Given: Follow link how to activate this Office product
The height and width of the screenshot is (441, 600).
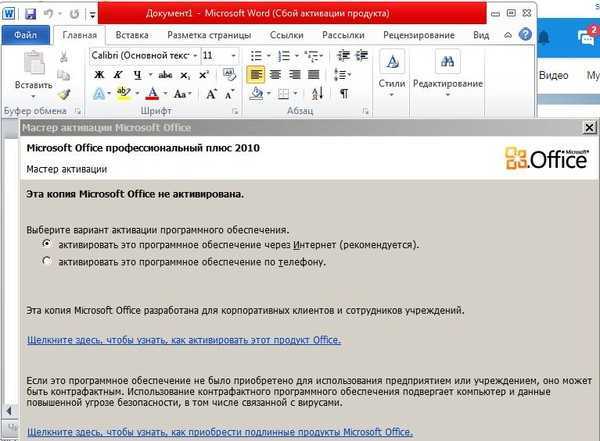Looking at the screenshot, I should (x=184, y=340).
